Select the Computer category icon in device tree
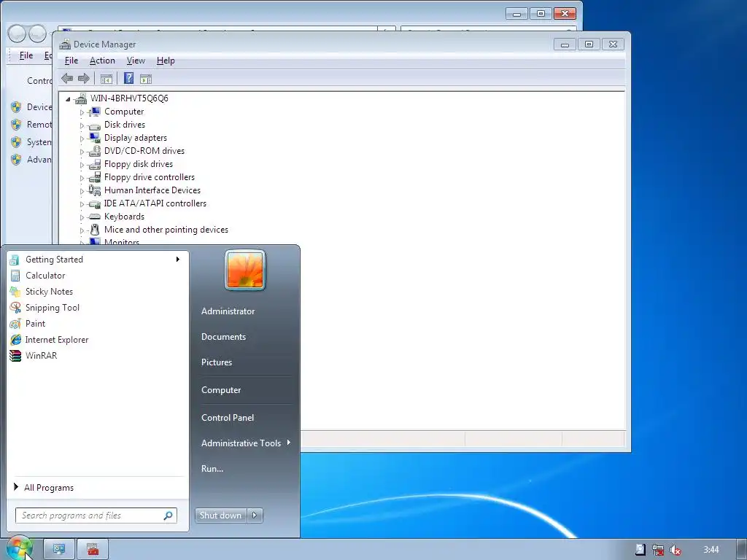The width and height of the screenshot is (747, 560). click(x=95, y=112)
